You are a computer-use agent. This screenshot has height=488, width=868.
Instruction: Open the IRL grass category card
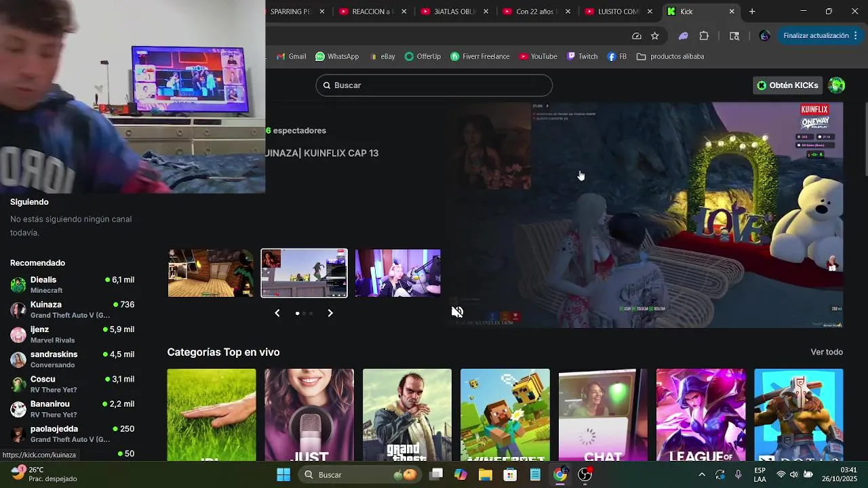(212, 415)
